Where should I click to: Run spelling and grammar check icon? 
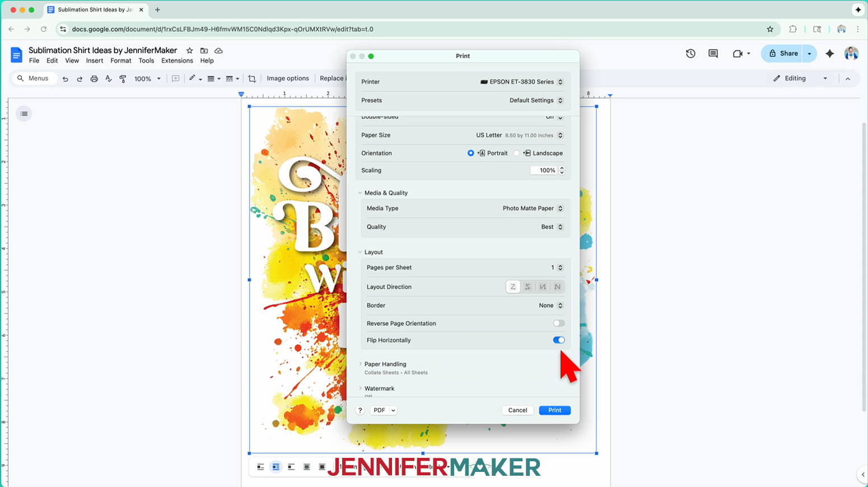coord(109,79)
